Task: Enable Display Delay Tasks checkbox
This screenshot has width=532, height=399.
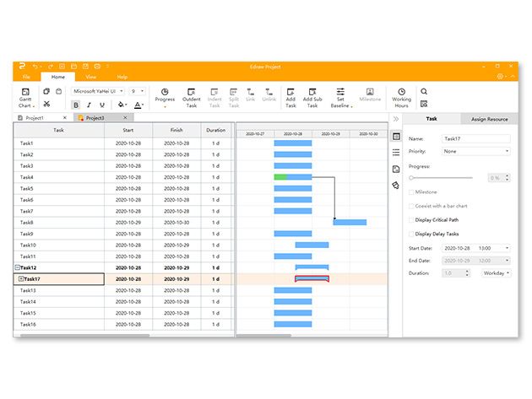Action: 411,234
